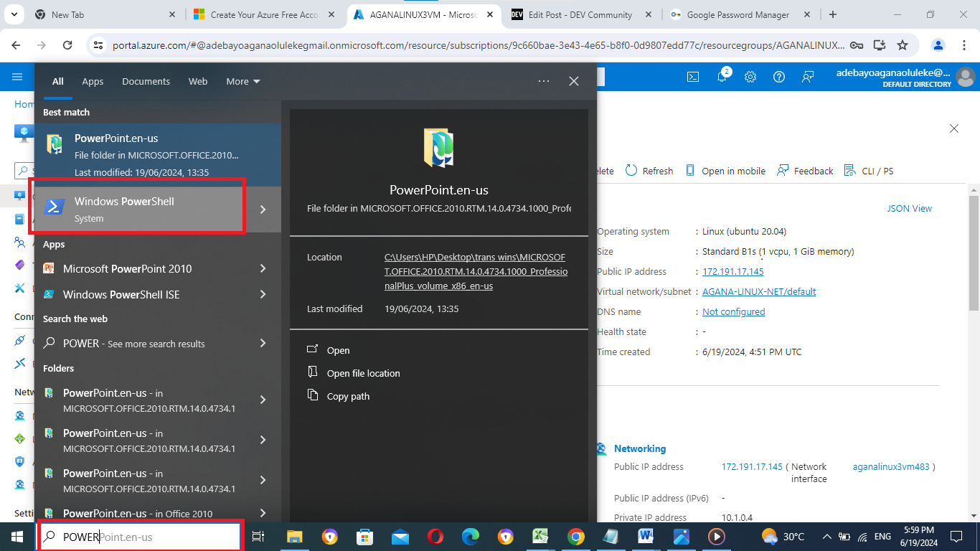This screenshot has height=551, width=980.
Task: Open the JSON View link
Action: (910, 208)
